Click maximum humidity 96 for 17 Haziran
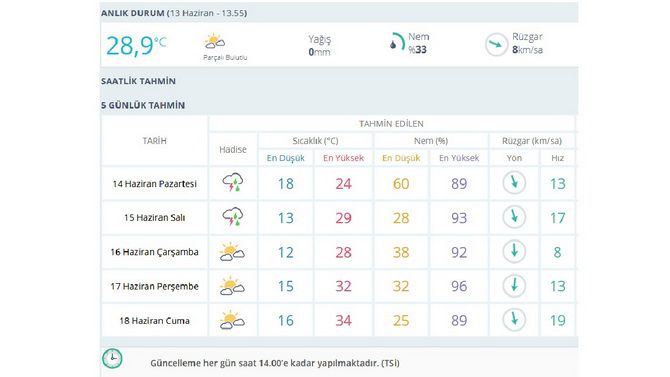Viewport: 670px width, 377px height. tap(459, 286)
